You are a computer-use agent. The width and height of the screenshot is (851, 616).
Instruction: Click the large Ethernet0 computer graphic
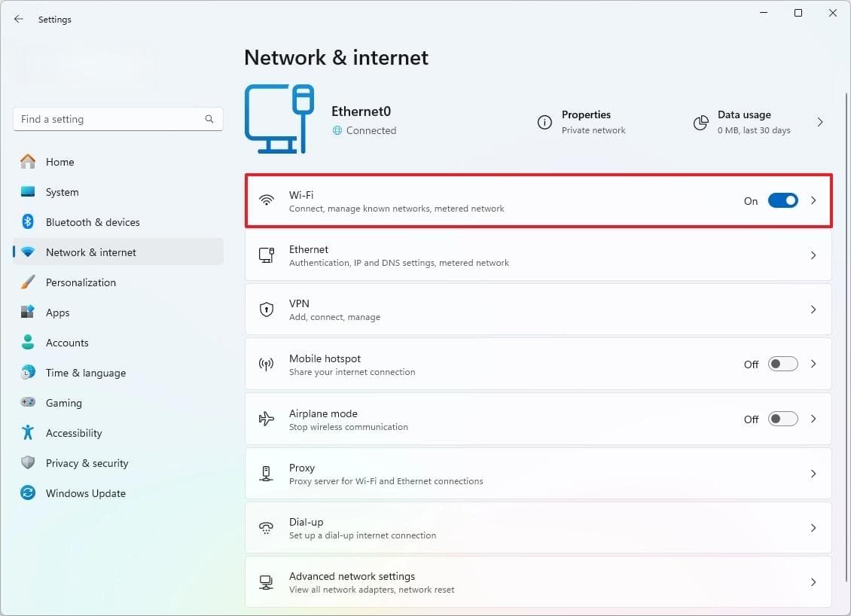(x=279, y=119)
